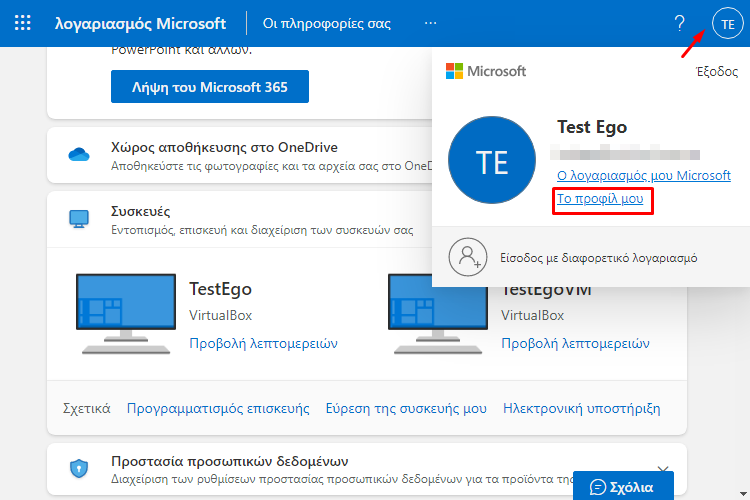
Task: View details link for TestEgo device
Action: pos(264,343)
